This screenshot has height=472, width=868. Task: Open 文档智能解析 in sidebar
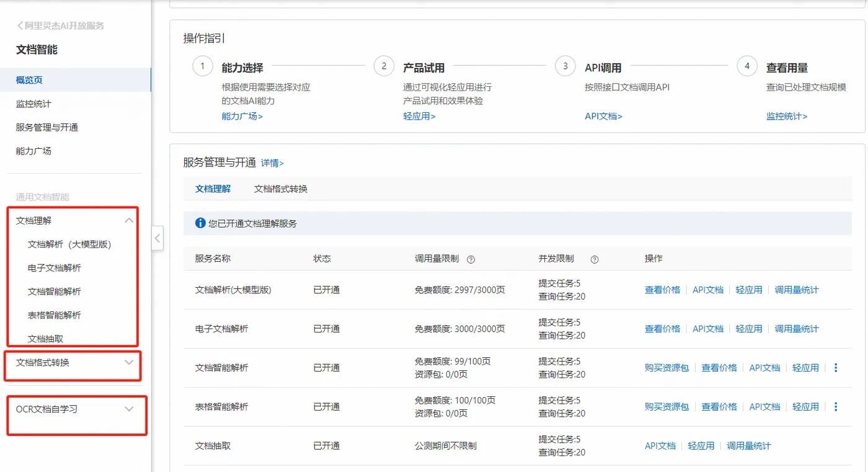coord(55,292)
